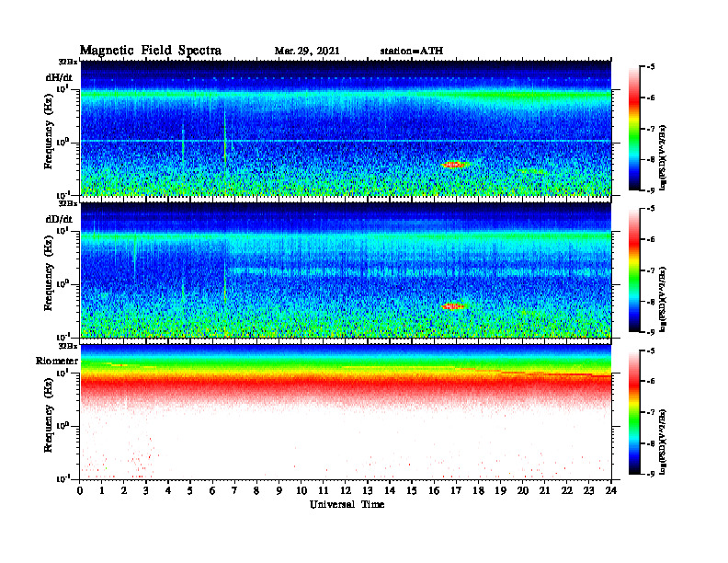Click the red burst in dD/dt spectrogram
Screen dimensions: 728x563
[453, 306]
